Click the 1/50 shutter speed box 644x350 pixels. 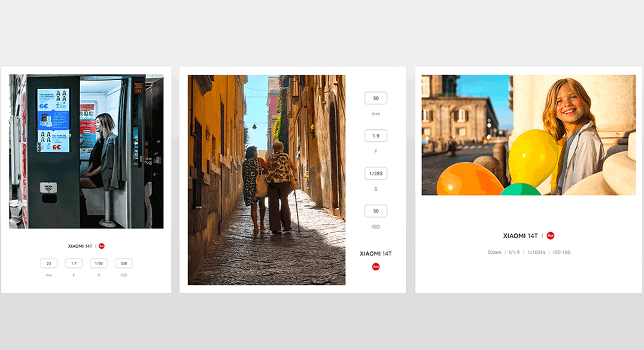[x=99, y=263]
